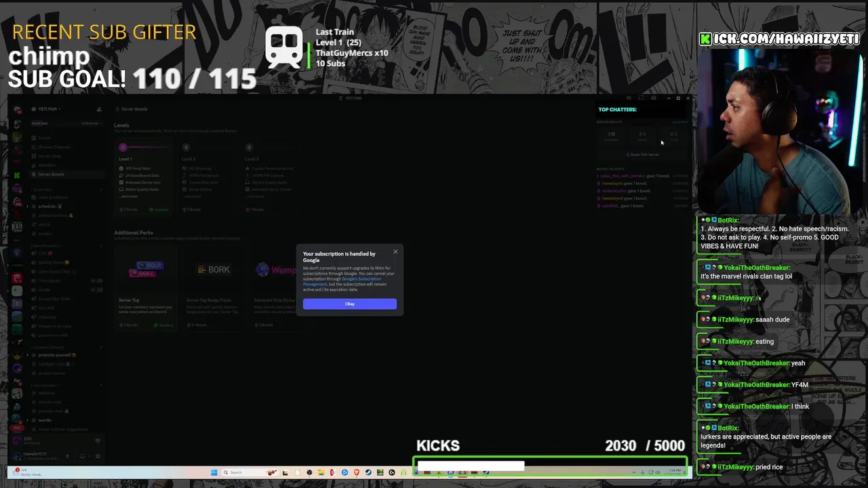Viewport: 868px width, 488px height.
Task: Click the Boost Goal progress in sidebar
Action: pos(66,123)
